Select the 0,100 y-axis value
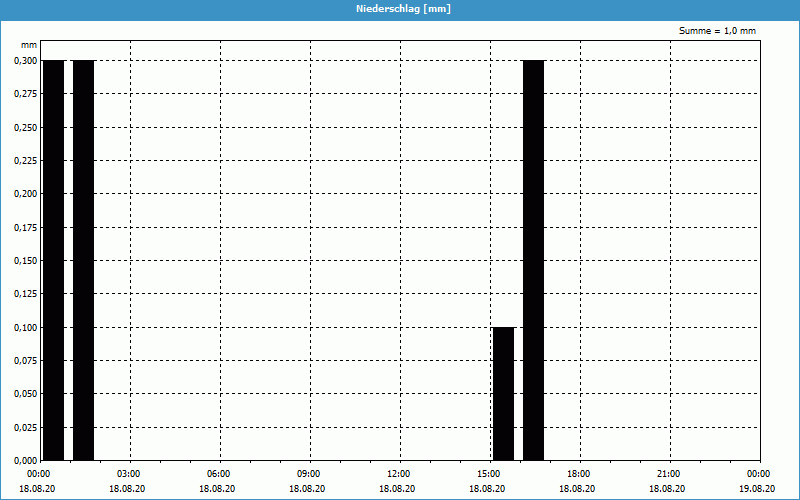The height and width of the screenshot is (500, 800). (x=25, y=328)
